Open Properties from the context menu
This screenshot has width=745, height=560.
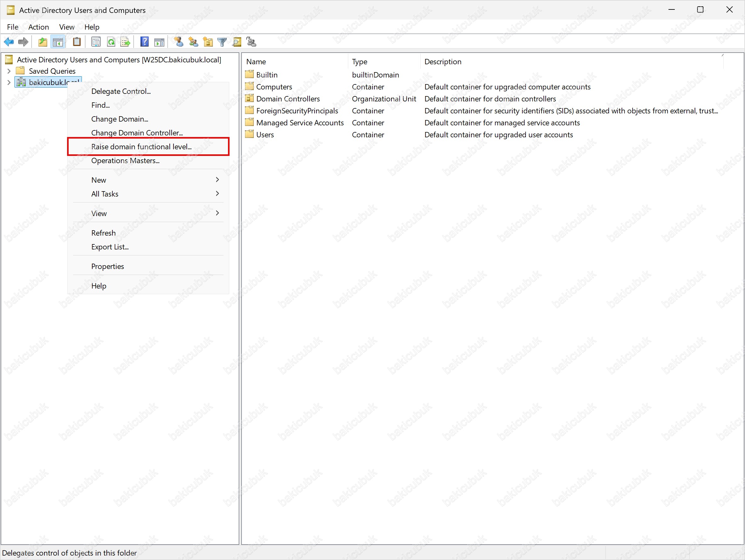(x=148, y=266)
